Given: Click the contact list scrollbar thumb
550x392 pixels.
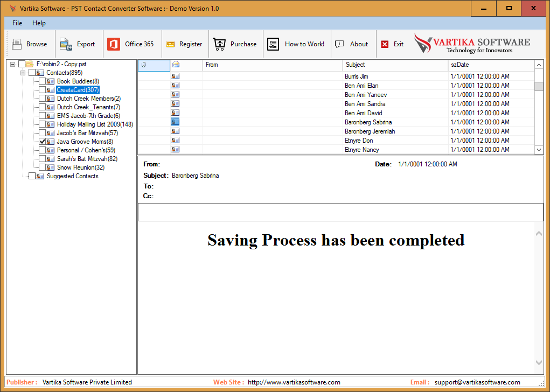Looking at the screenshot, I should tap(539, 86).
